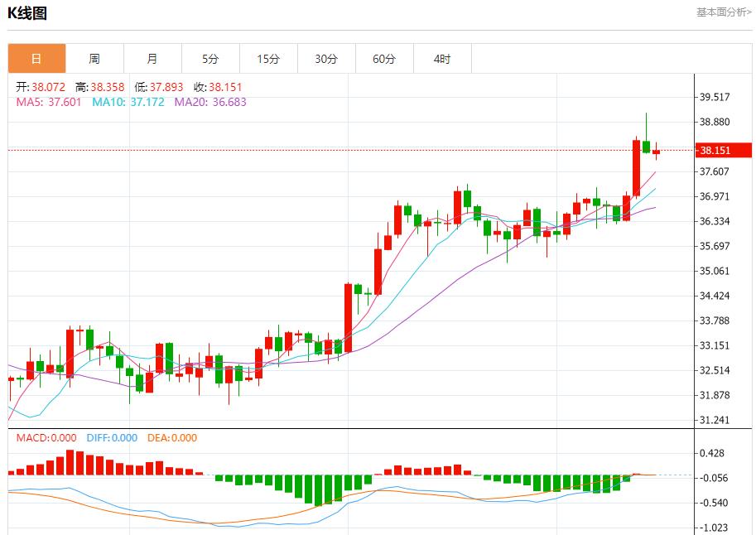Image resolution: width=756 pixels, height=535 pixels.
Task: Show the 30分 chart tab
Action: point(326,59)
